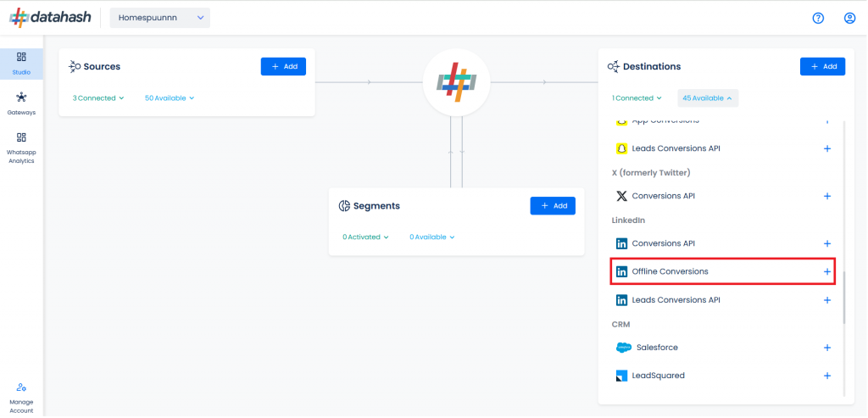Viewport: 868px width, 418px height.
Task: Expand the 0 Activated segments list
Action: 365,237
